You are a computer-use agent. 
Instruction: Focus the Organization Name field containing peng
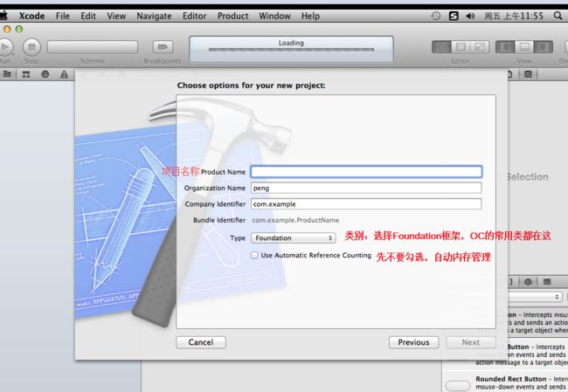tap(366, 188)
